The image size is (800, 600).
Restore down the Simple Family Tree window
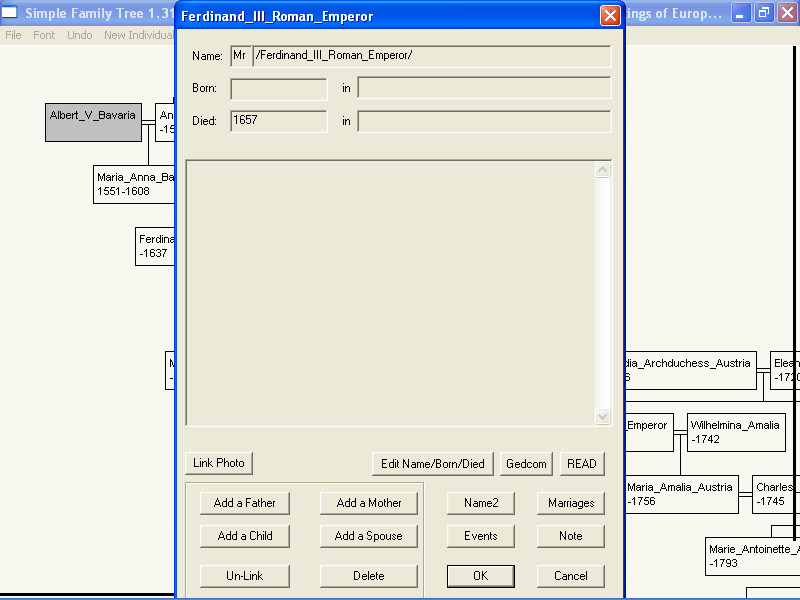[764, 13]
